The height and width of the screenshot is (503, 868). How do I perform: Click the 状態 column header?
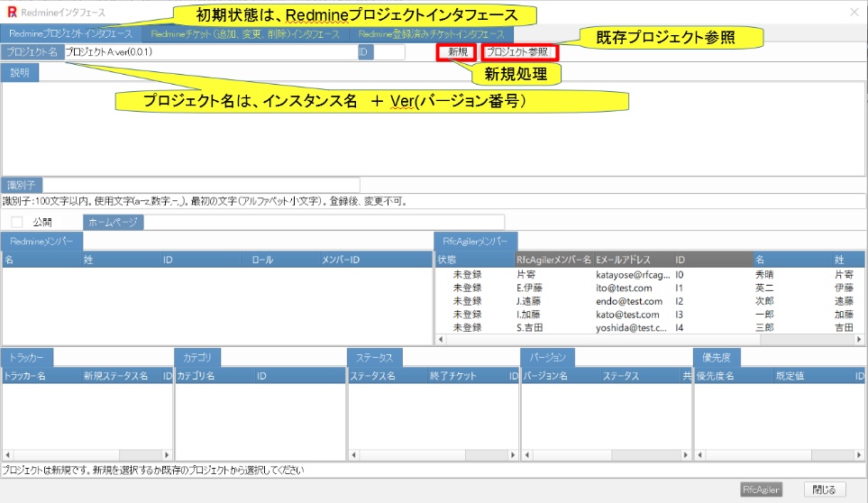(x=475, y=260)
